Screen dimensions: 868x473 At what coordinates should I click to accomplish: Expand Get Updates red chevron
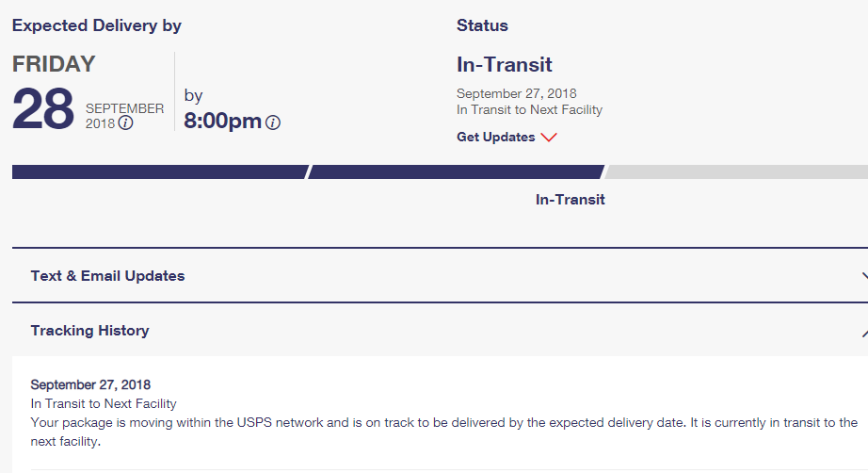[x=549, y=137]
